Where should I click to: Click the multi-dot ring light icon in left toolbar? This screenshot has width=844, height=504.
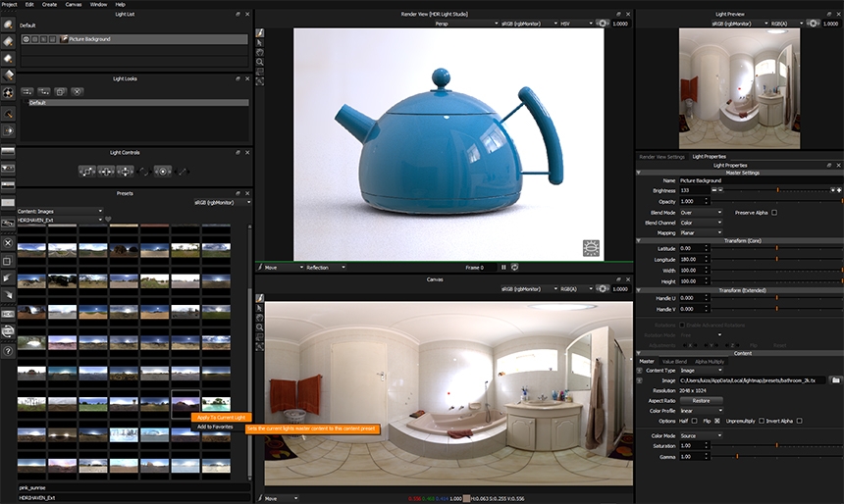pyautogui.click(x=8, y=92)
